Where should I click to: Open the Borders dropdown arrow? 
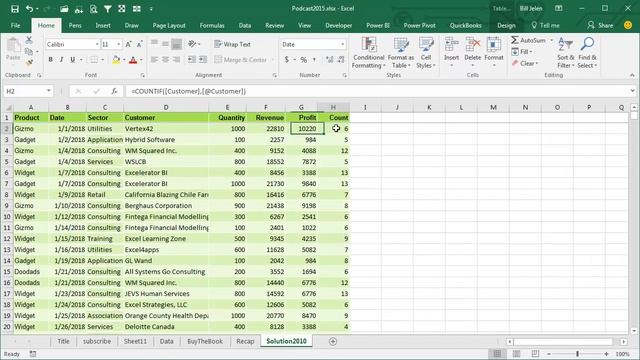102,60
